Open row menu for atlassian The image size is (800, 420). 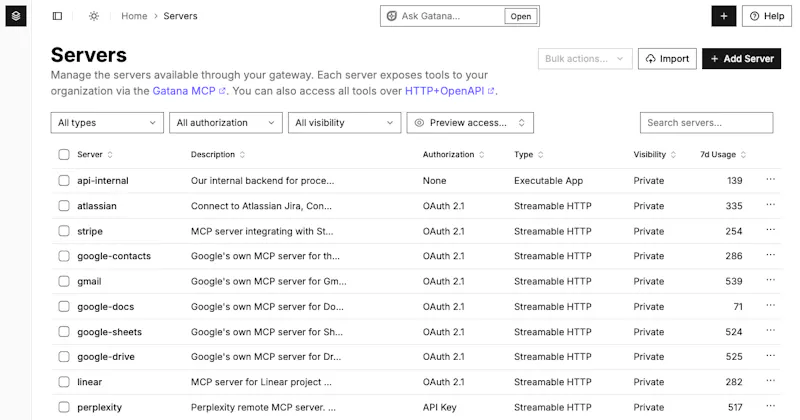(x=770, y=205)
